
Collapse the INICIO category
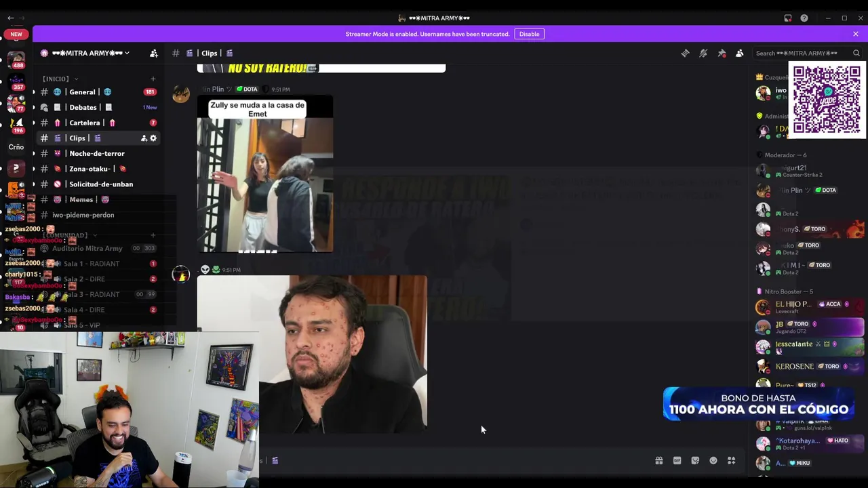click(x=60, y=79)
